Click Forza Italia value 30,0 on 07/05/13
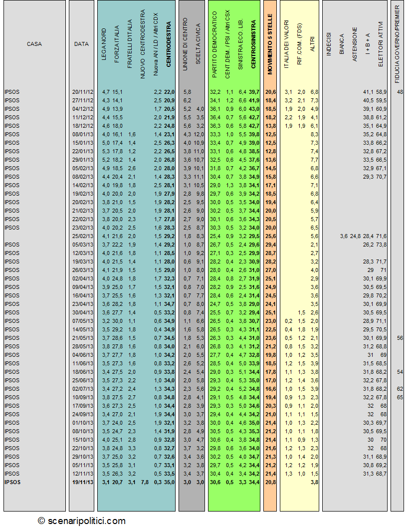 117,321
